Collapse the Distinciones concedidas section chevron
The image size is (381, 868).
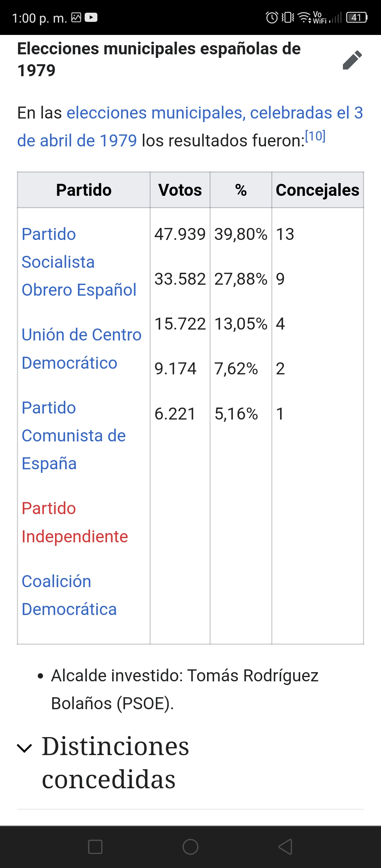tap(25, 748)
